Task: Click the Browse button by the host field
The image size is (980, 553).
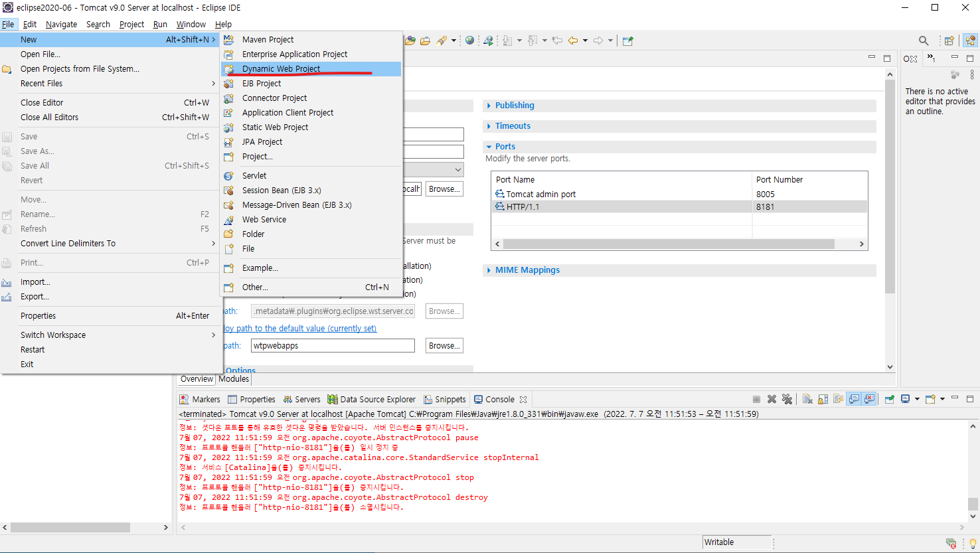Action: pyautogui.click(x=444, y=189)
